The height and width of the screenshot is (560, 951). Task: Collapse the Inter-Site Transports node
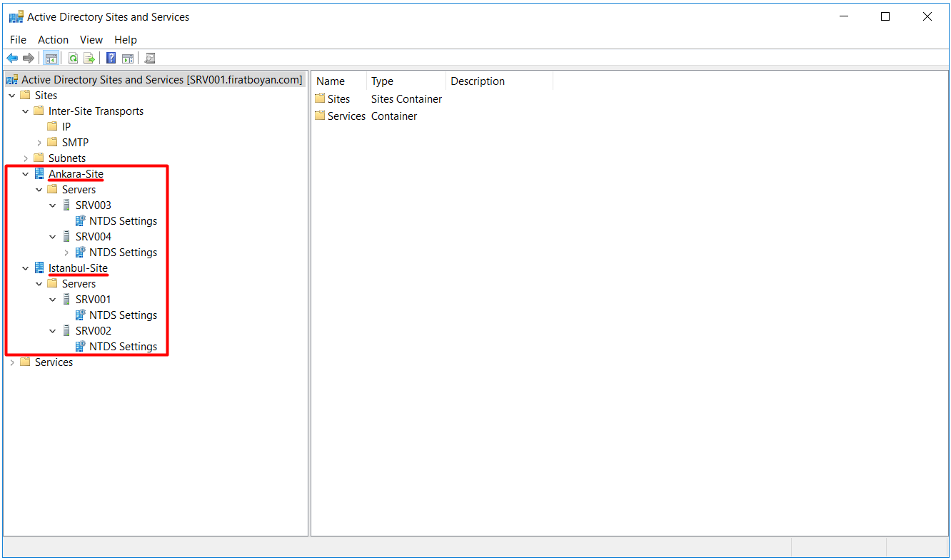(26, 111)
